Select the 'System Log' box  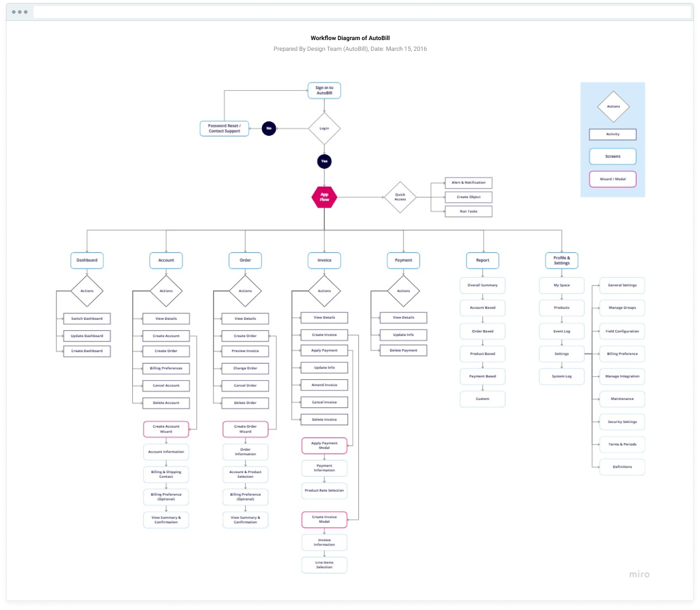point(562,377)
